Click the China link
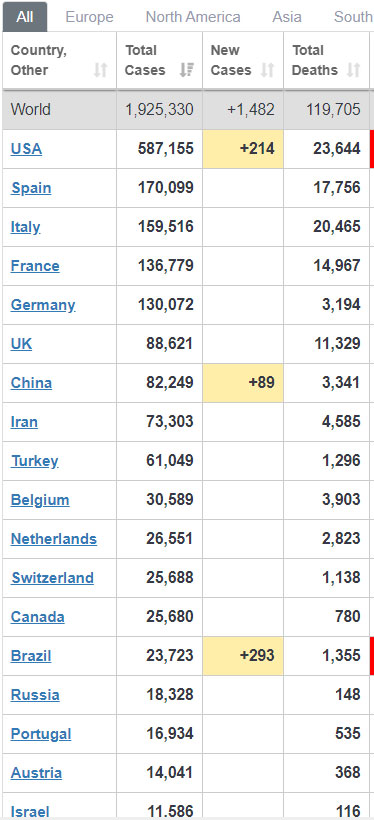374x820 pixels. pyautogui.click(x=31, y=383)
